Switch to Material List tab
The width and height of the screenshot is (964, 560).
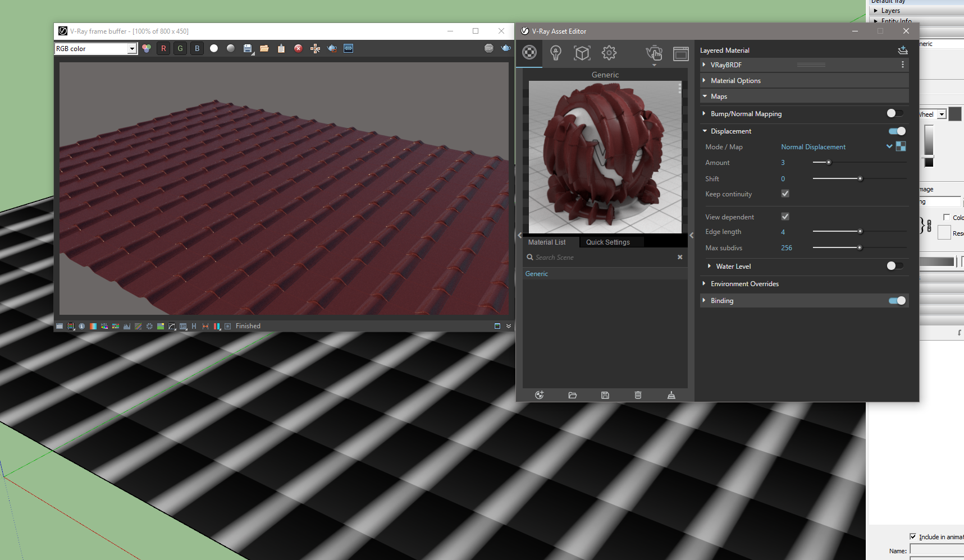point(547,242)
